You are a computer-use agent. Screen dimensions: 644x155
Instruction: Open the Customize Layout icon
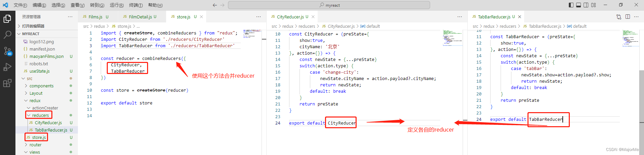tap(594, 5)
